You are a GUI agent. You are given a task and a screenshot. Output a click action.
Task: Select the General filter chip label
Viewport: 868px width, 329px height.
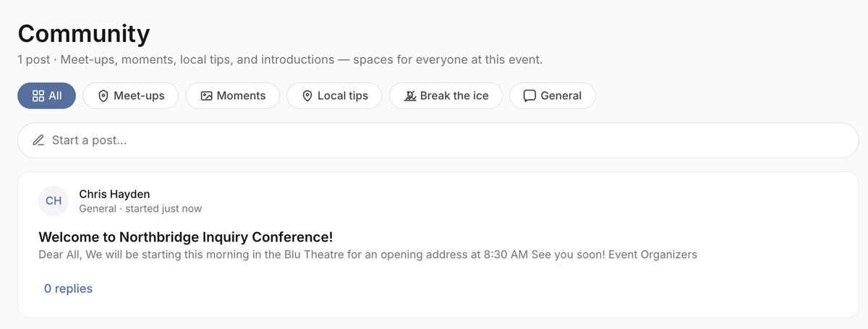point(561,95)
